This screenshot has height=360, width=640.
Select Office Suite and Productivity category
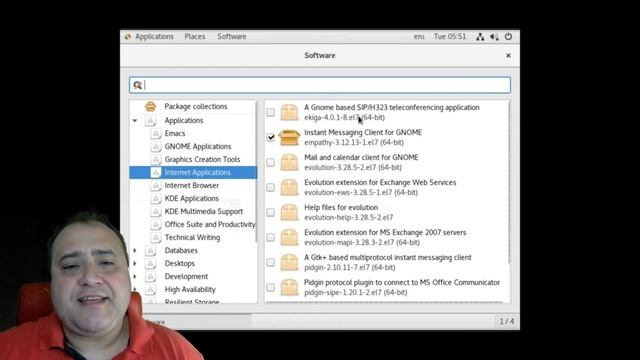tap(210, 224)
